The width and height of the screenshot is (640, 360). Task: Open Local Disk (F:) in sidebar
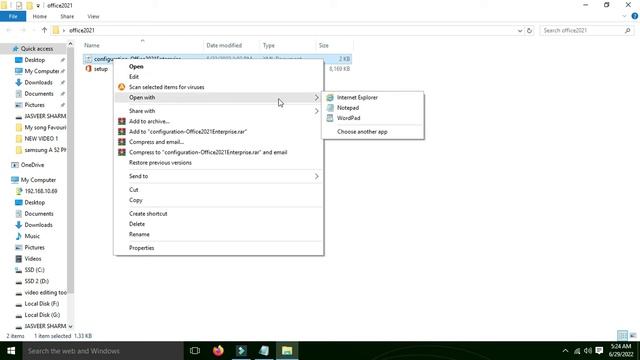click(42, 304)
